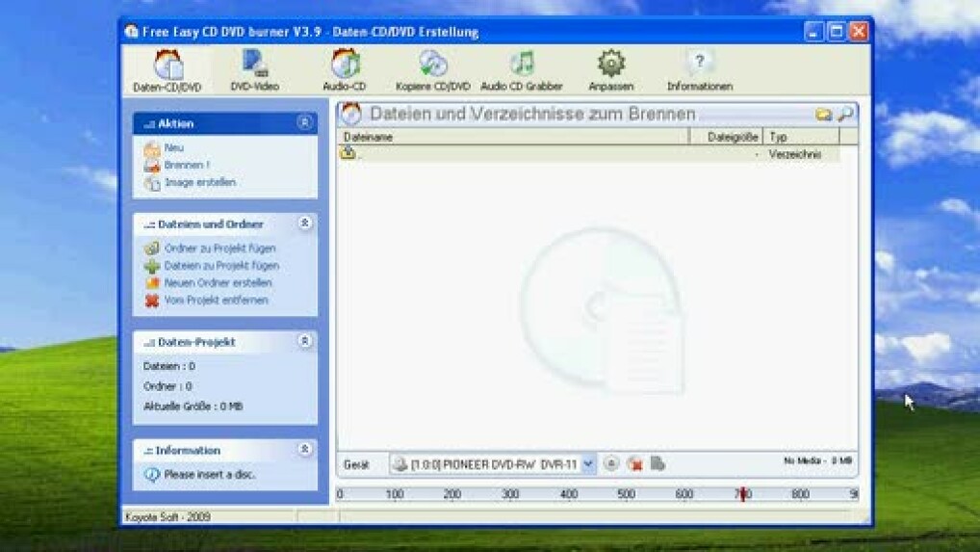Click the search magnifier in file panel header
This screenshot has width=980, height=552.
(x=845, y=115)
